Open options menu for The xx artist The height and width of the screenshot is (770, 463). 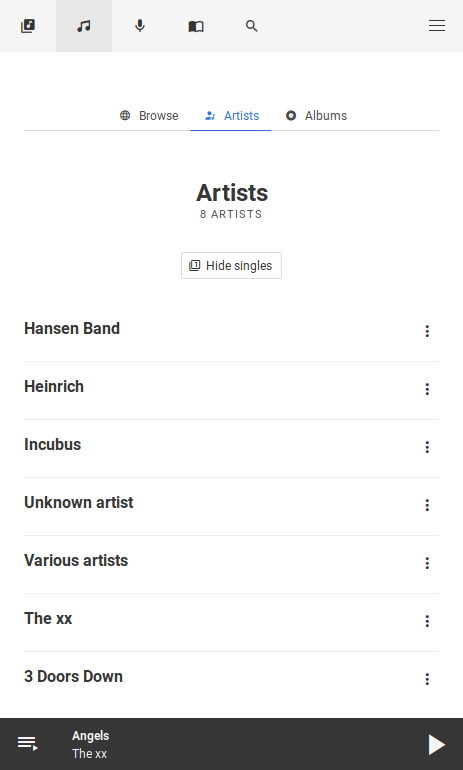click(427, 621)
